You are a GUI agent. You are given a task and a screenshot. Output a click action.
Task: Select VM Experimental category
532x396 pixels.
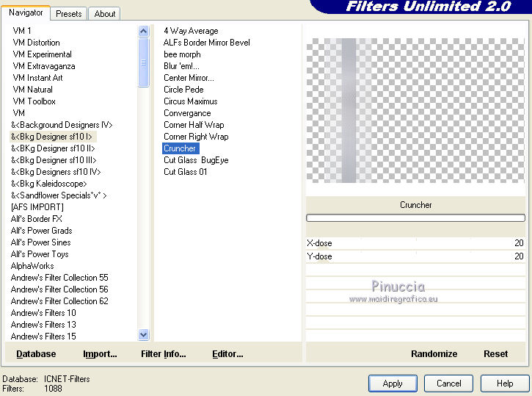[42, 54]
